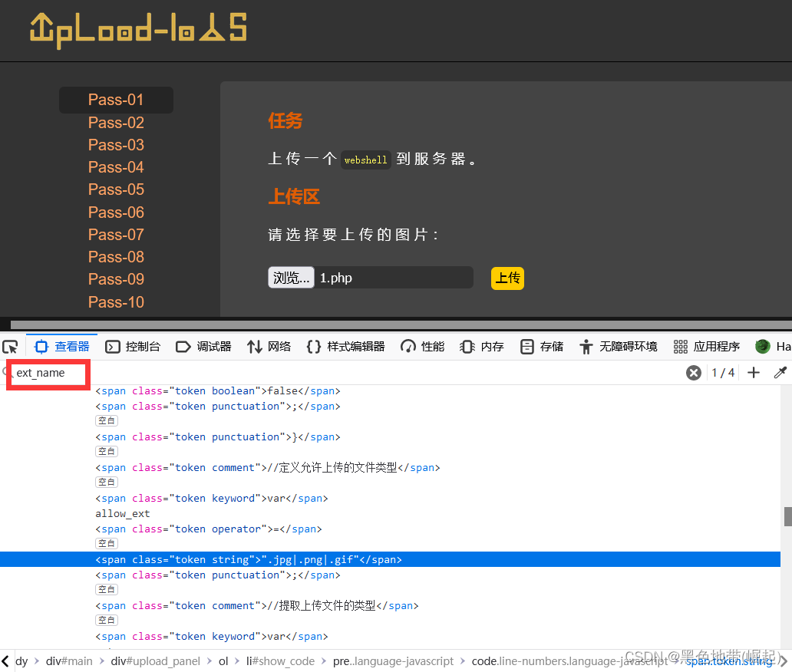Open Pass-03 in the sidebar

116,145
